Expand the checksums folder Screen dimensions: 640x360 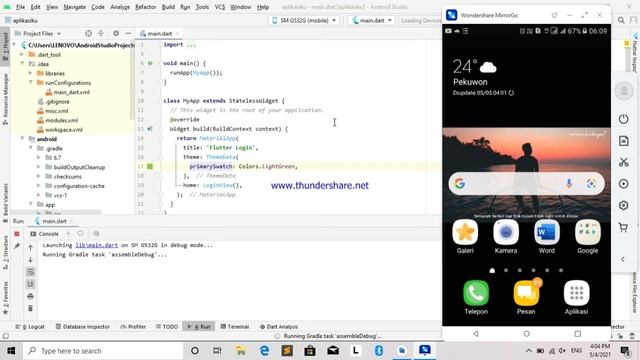point(39,177)
